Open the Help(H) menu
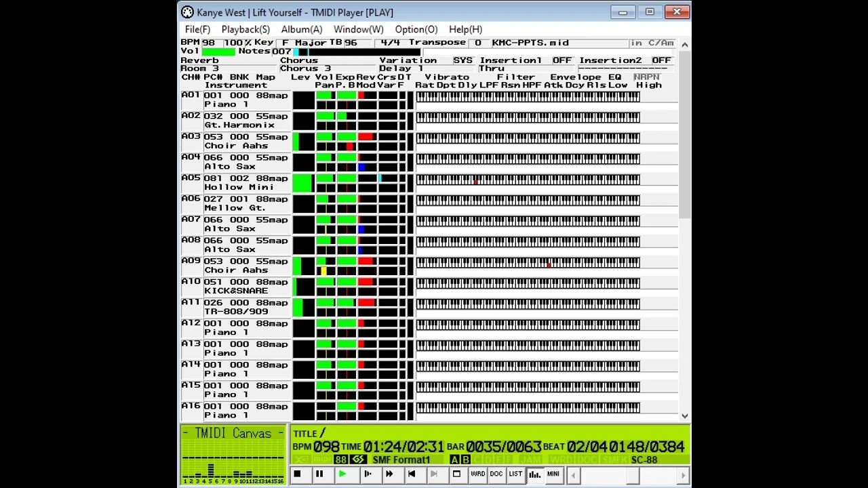 click(x=465, y=29)
